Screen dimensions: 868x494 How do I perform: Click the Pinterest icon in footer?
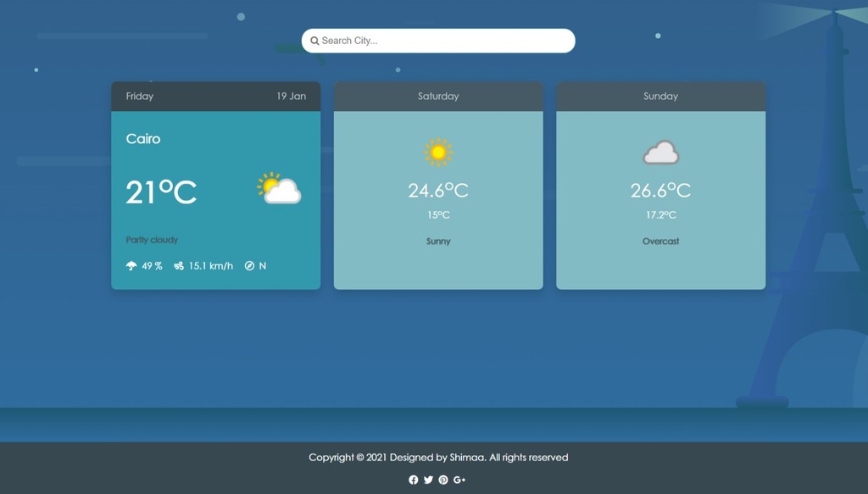point(443,480)
